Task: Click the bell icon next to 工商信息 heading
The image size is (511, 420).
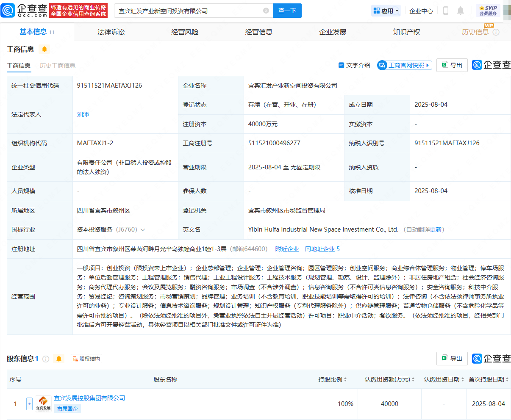Action: tap(44, 49)
